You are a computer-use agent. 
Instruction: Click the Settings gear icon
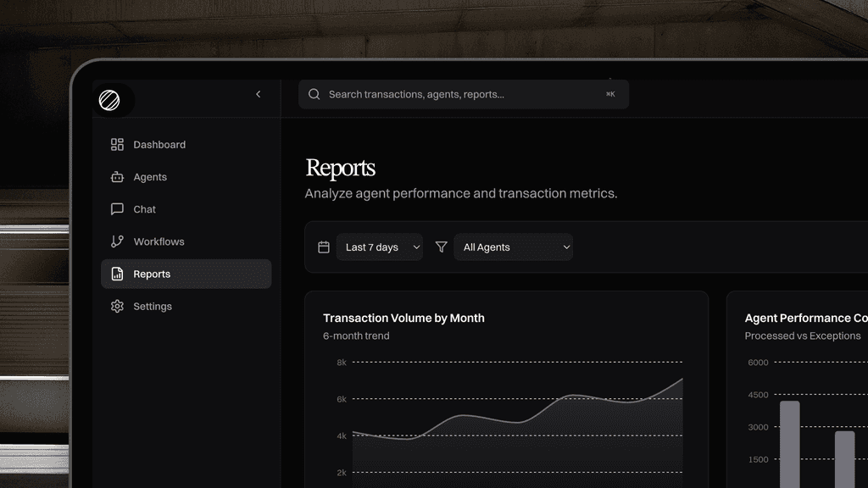point(117,306)
